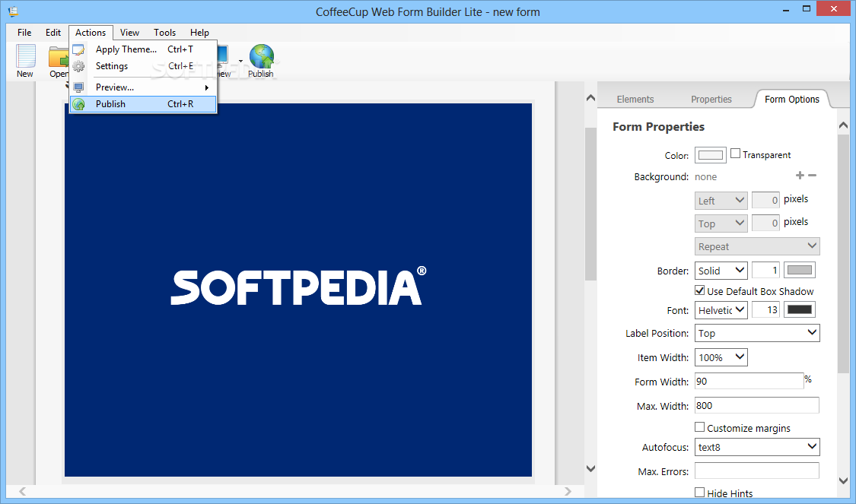Image resolution: width=856 pixels, height=504 pixels.
Task: Click the Left offset pixels field
Action: 765,200
